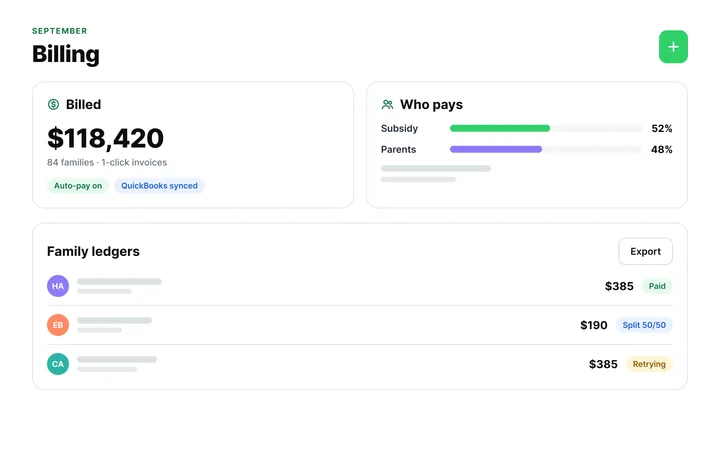720x450 pixels.
Task: Open the EB family avatar
Action: tap(58, 325)
